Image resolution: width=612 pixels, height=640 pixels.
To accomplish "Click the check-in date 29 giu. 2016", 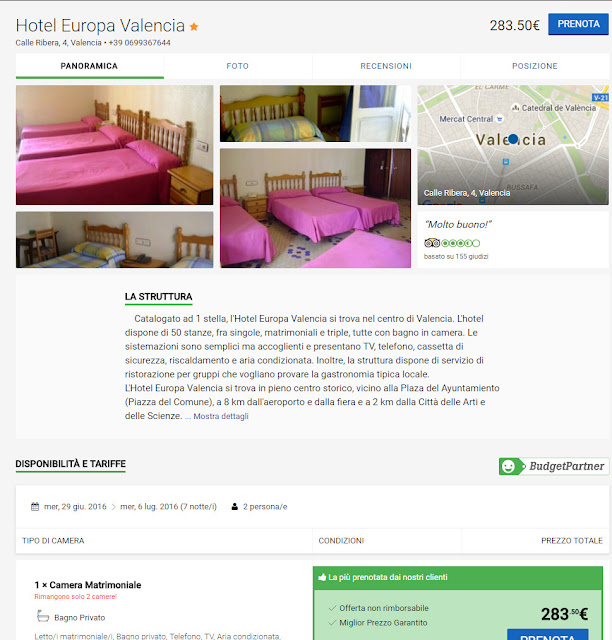I will (x=75, y=507).
